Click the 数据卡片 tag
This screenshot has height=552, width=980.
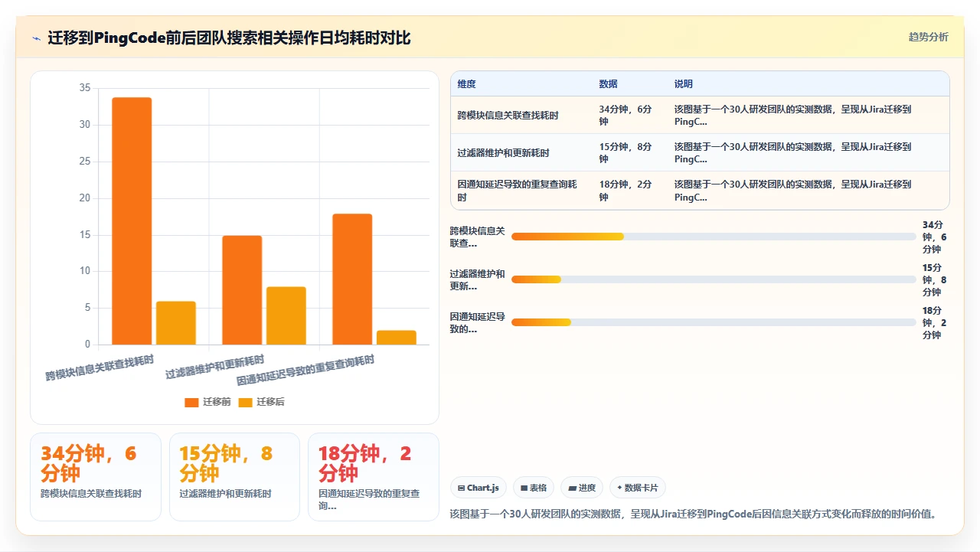click(x=638, y=488)
